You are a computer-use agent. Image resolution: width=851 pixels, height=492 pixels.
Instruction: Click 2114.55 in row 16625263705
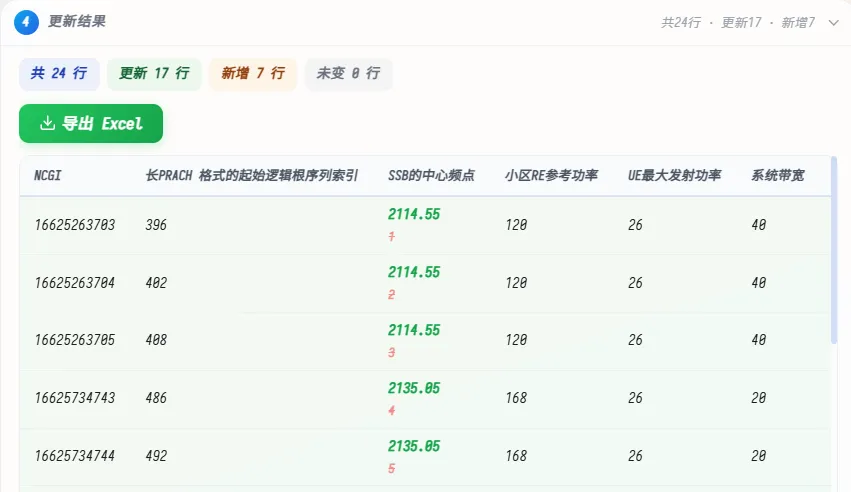pos(414,330)
